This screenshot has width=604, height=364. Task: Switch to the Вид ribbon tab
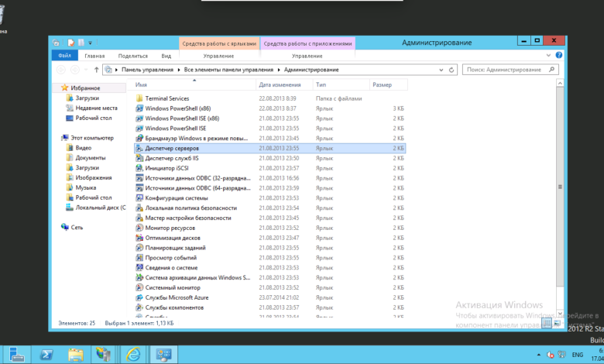[x=166, y=56]
